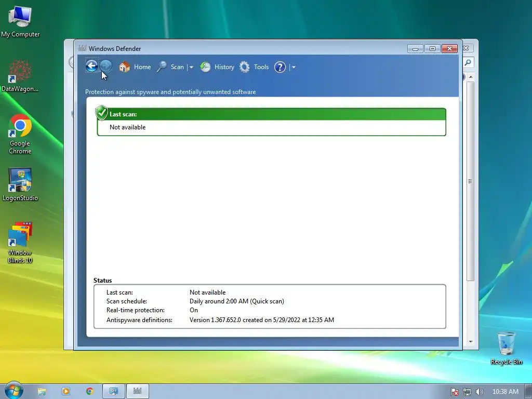The height and width of the screenshot is (399, 532).
Task: Expand the Help options dropdown arrow
Action: click(x=294, y=67)
